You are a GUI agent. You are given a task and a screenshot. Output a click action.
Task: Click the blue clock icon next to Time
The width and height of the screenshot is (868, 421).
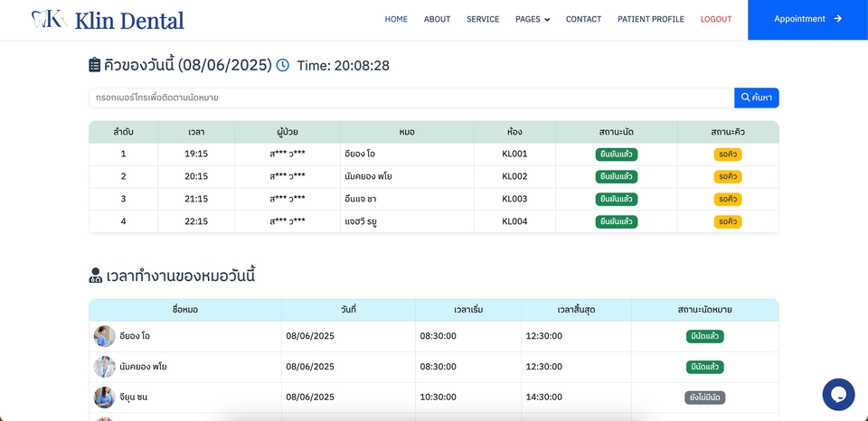point(282,65)
